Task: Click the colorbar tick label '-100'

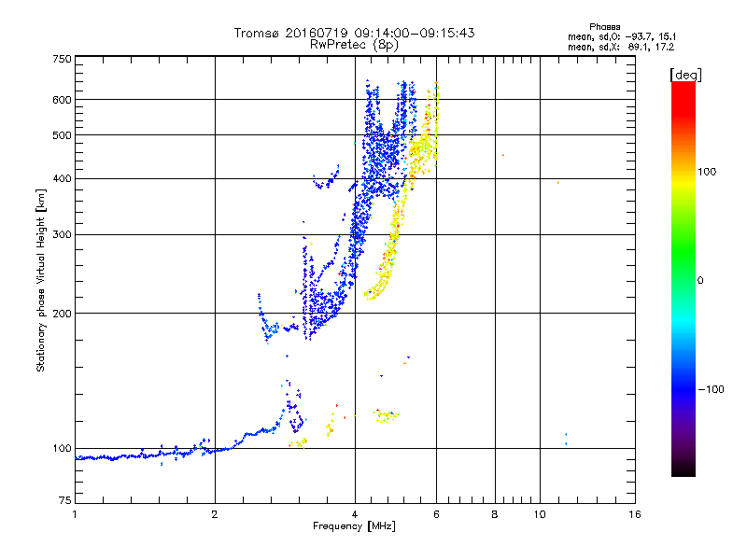Action: [712, 389]
